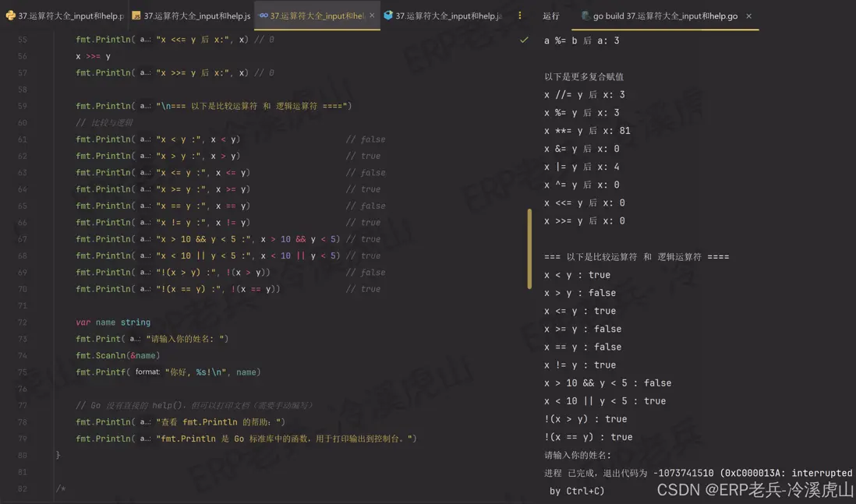Click the blue cube file icon on fourth tab
856x504 pixels.
click(388, 16)
